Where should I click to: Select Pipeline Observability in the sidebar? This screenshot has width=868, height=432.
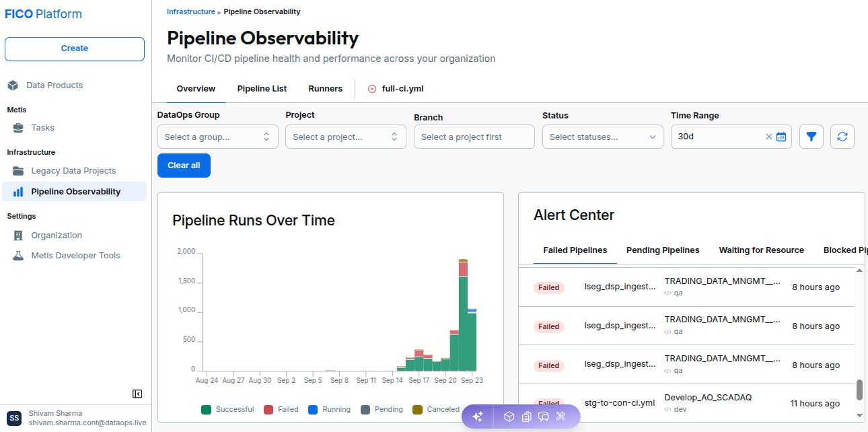click(74, 192)
